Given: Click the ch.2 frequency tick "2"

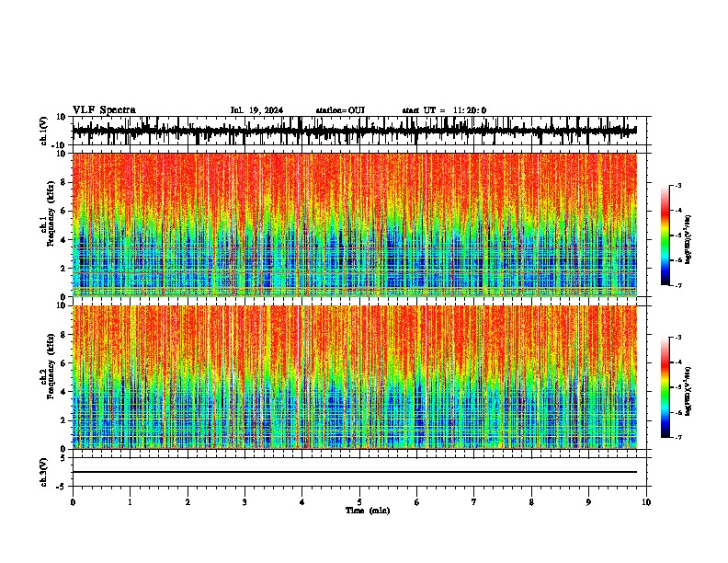Looking at the screenshot, I should point(63,420).
